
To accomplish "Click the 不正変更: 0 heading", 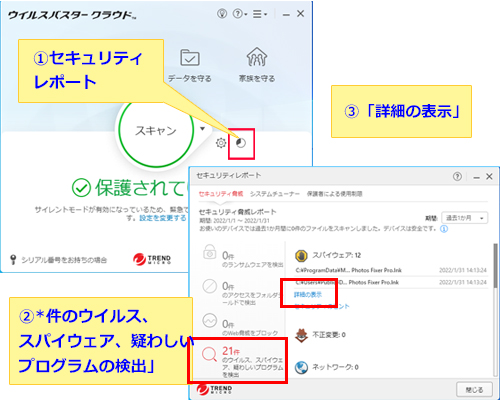I will 329,334.
